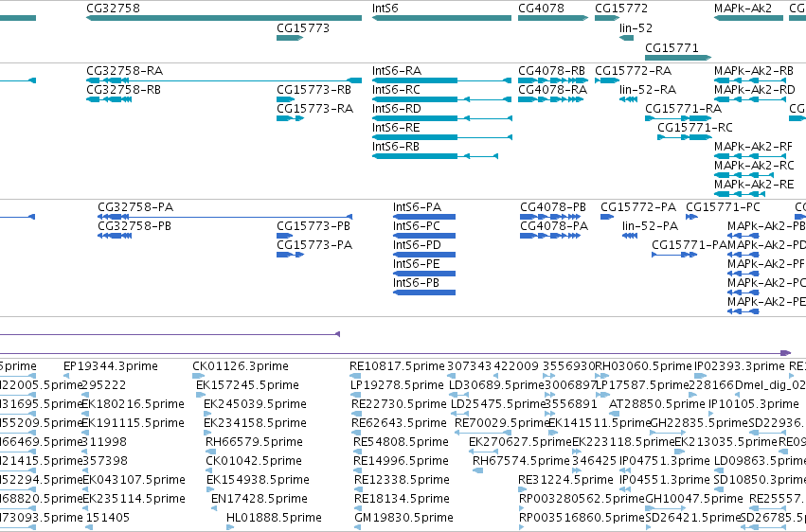Select the CG15772 gene label
Screen dimensions: 806x532
(621, 9)
